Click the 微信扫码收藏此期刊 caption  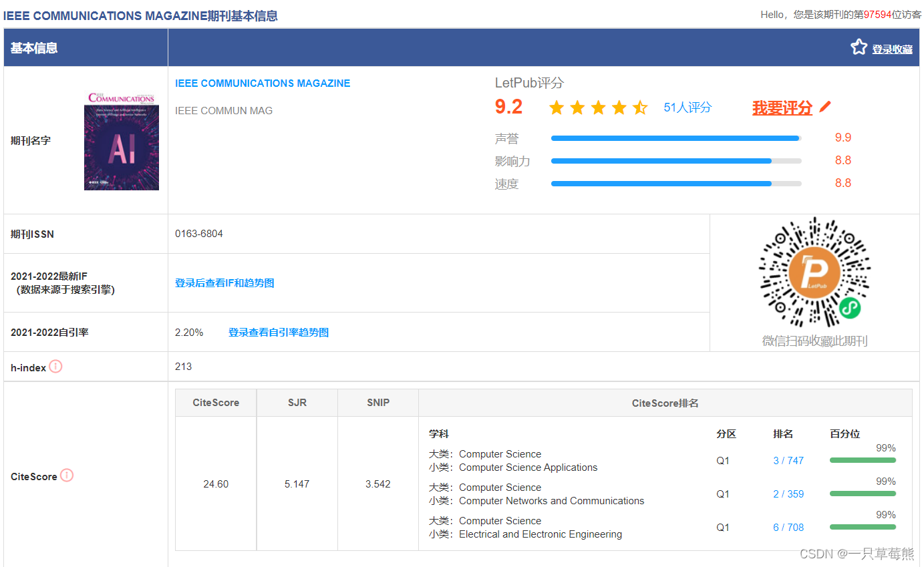point(814,341)
